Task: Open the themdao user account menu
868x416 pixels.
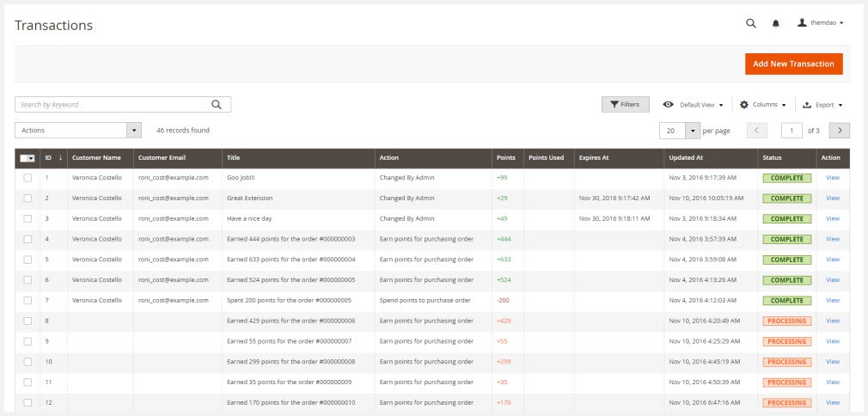Action: [x=821, y=23]
